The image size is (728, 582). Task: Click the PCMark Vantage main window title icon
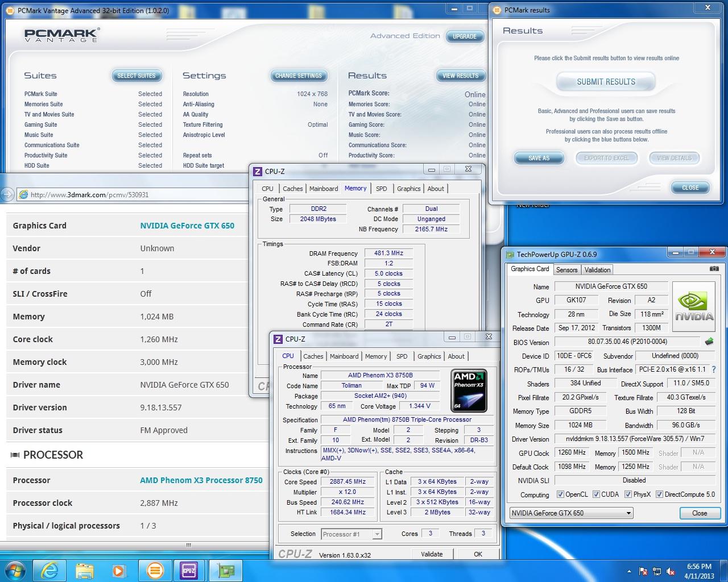11,10
